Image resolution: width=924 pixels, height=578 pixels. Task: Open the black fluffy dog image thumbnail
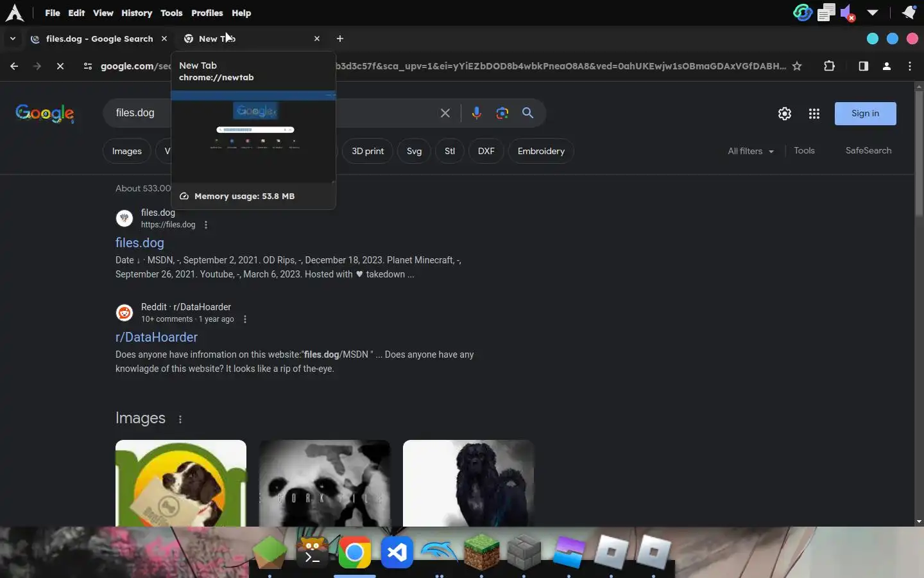[468, 483]
